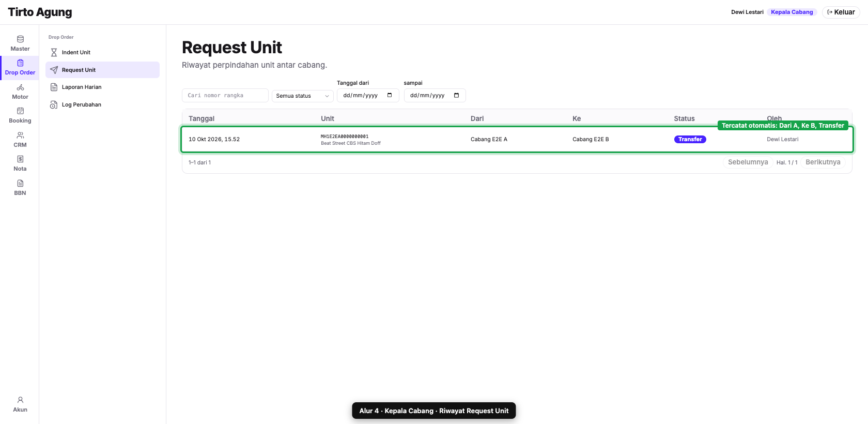Focus the Cari nomor rangka search field

pos(225,96)
